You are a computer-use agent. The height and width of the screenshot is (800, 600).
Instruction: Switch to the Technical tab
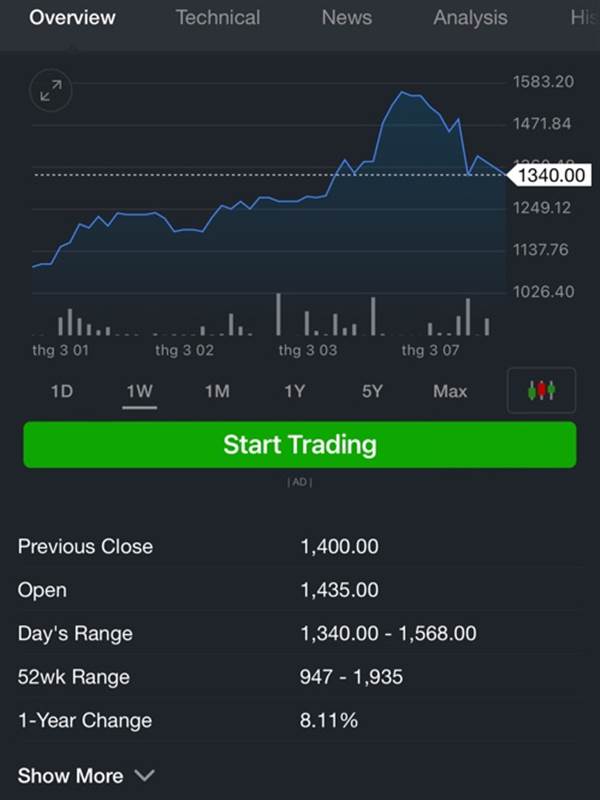coord(218,17)
